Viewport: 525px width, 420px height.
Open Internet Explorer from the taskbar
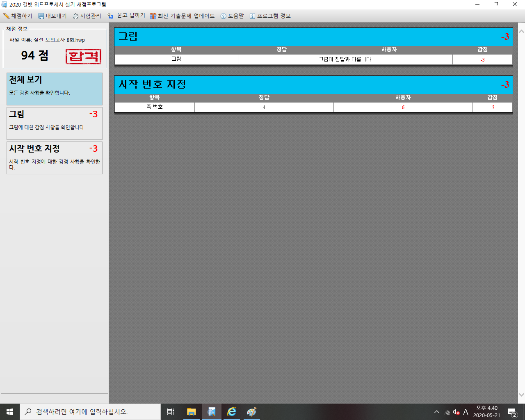click(x=232, y=412)
